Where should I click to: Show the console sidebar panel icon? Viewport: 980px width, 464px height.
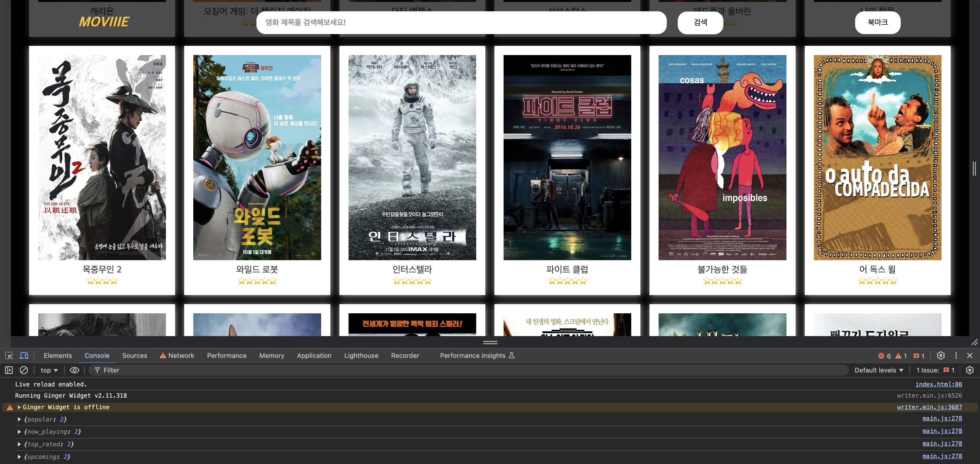[9, 370]
